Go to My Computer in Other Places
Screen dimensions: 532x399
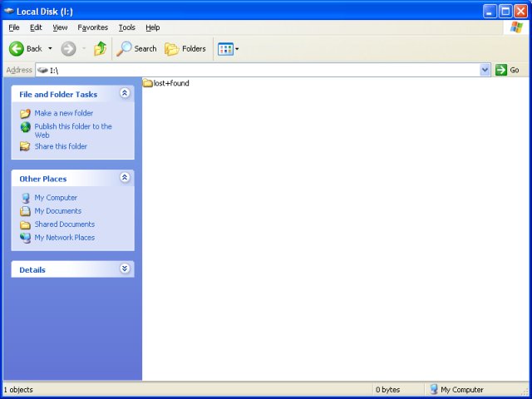pyautogui.click(x=55, y=198)
